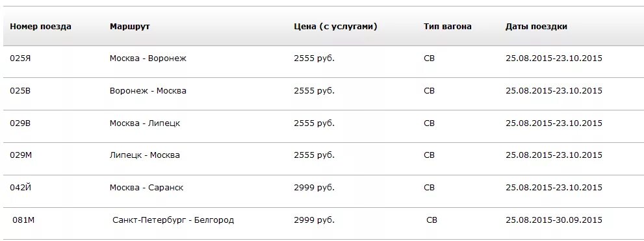This screenshot has width=644, height=241.
Task: Click the 2999 руб. price for Саранск
Action: tap(314, 188)
